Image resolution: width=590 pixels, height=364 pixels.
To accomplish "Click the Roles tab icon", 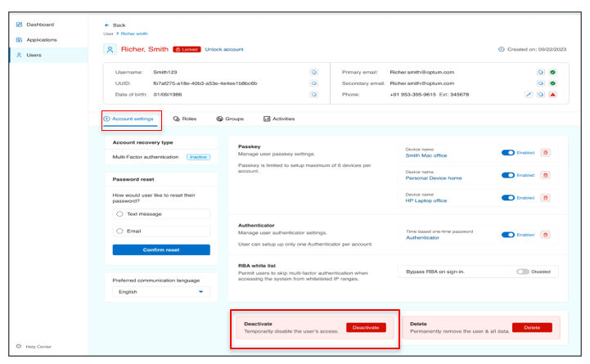I will (176, 119).
